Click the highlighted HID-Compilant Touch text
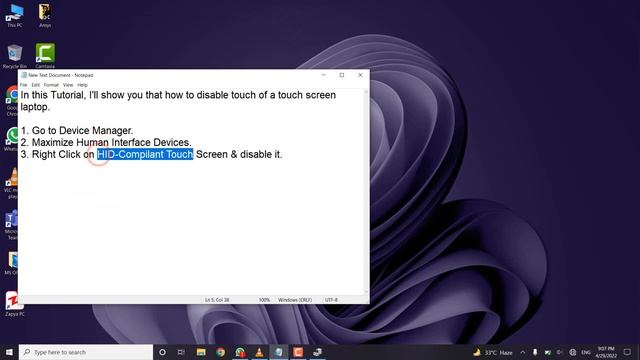This screenshot has height=360, width=640. pos(145,154)
